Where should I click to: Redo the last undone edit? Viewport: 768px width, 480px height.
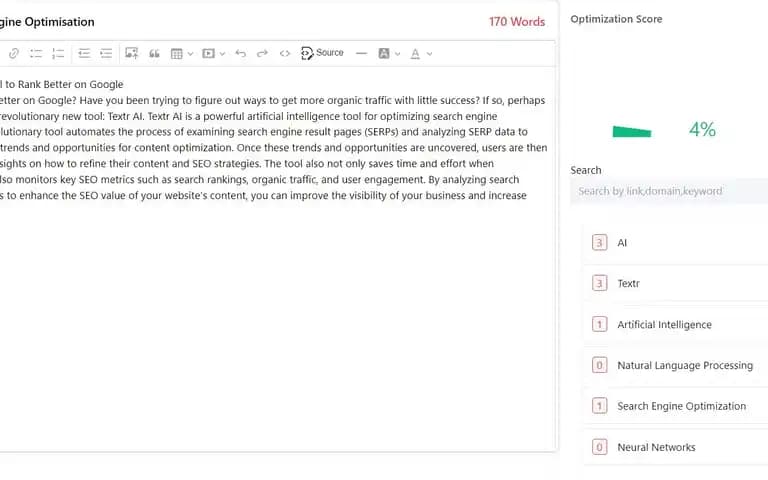click(x=263, y=53)
